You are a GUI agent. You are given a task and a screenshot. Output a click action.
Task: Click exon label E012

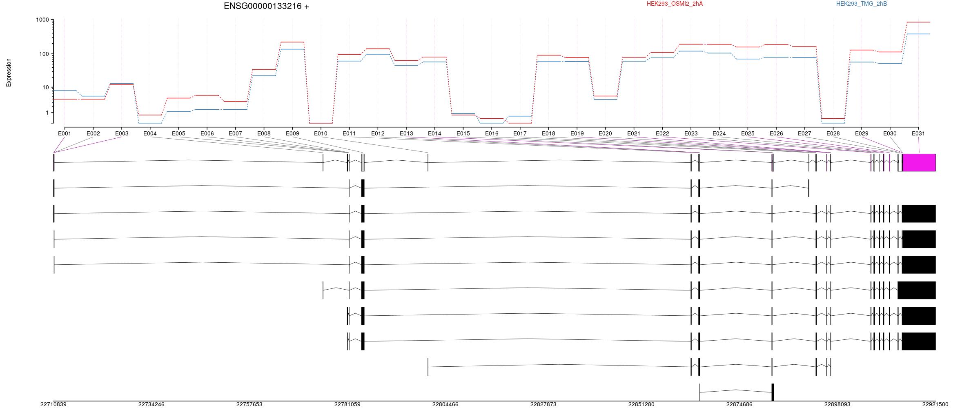point(378,133)
